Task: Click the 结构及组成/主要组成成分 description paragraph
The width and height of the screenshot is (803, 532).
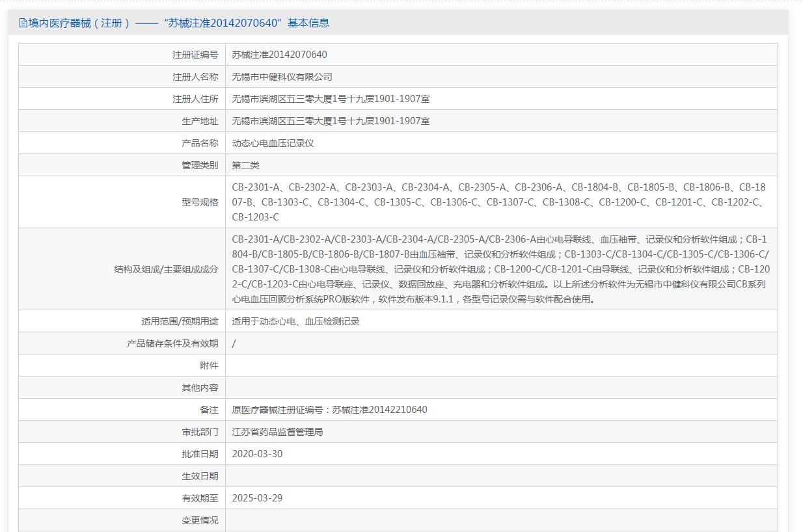Action: (x=500, y=269)
